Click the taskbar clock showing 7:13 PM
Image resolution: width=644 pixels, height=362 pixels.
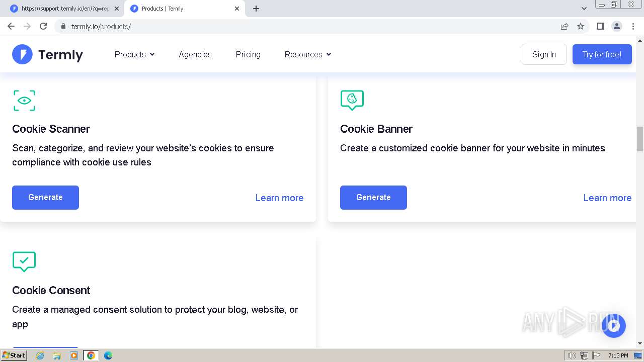[x=618, y=355]
